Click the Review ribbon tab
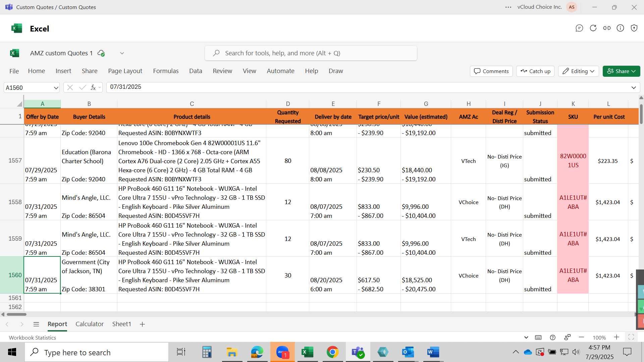 click(222, 71)
